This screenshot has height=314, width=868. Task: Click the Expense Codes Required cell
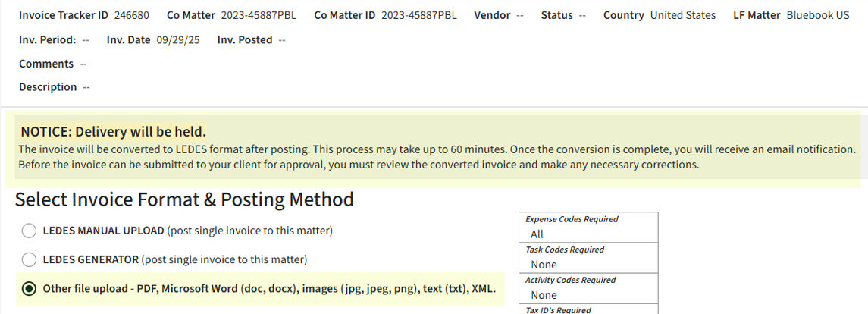588,227
